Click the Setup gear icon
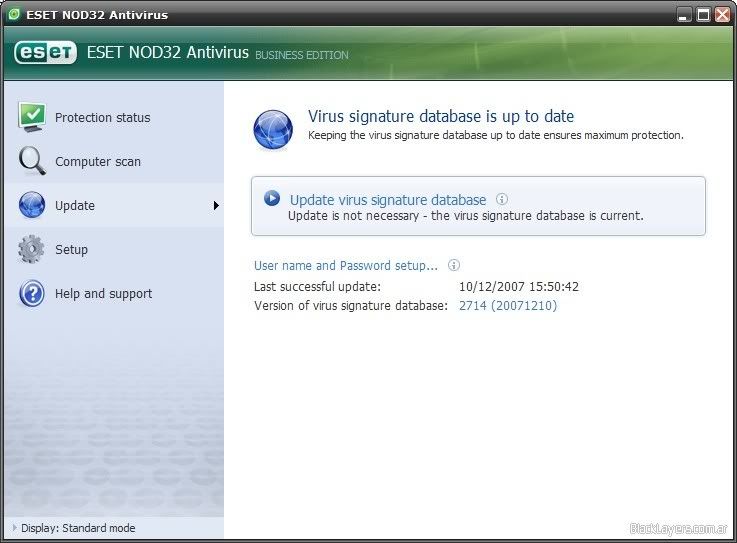The image size is (737, 543). [31, 249]
